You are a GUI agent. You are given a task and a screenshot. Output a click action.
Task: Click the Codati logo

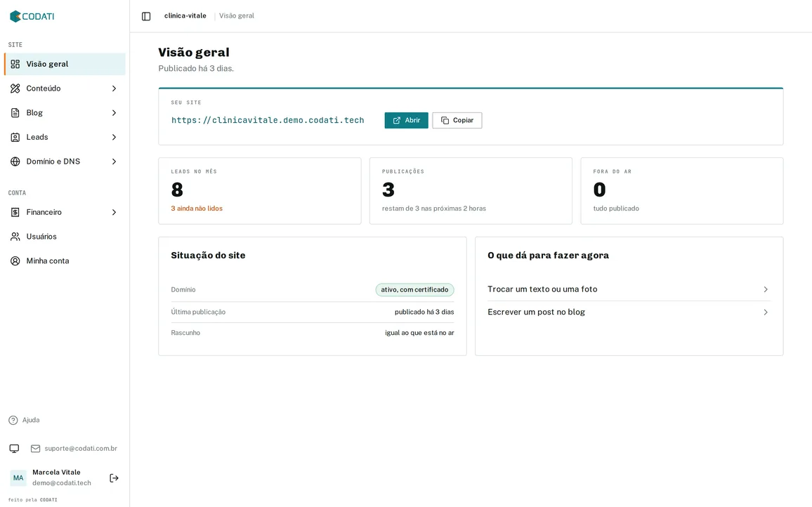point(32,16)
